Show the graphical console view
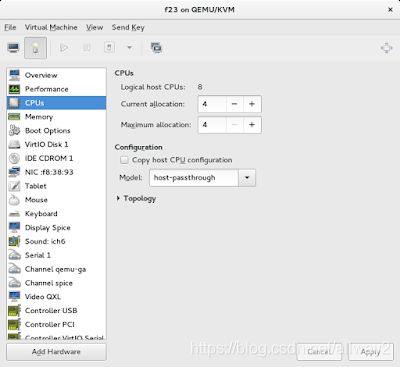The image size is (400, 367). click(x=14, y=48)
